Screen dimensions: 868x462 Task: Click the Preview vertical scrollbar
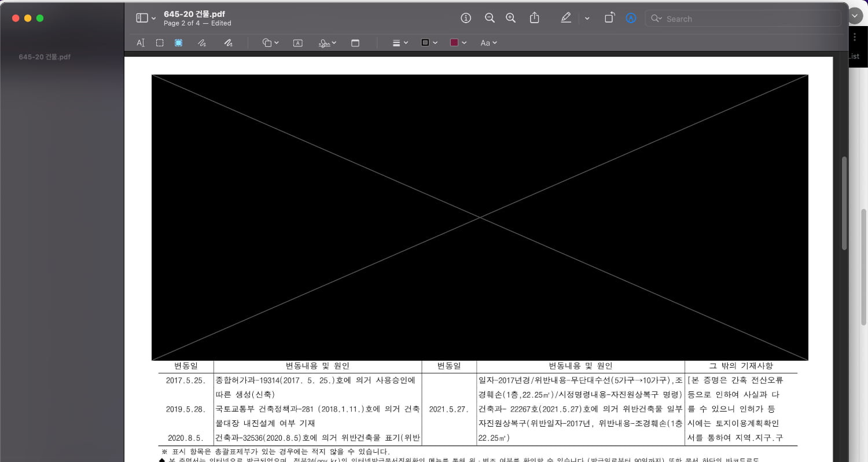coord(844,203)
